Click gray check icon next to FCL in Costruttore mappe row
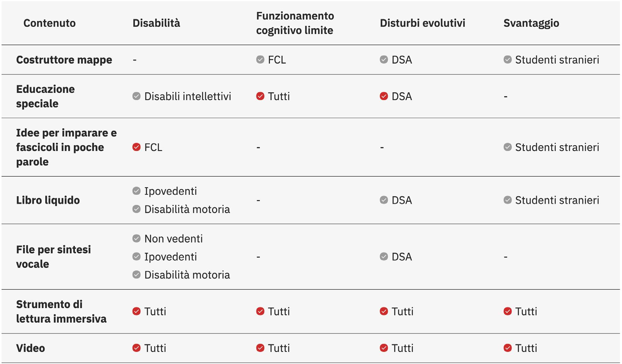This screenshot has height=364, width=622. pyautogui.click(x=260, y=59)
